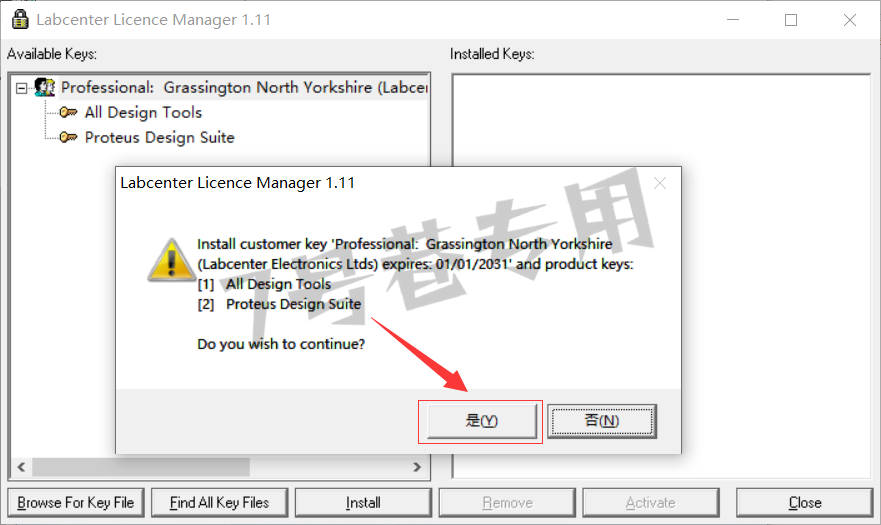
Task: Close the confirmation dialog with its X
Action: point(660,183)
